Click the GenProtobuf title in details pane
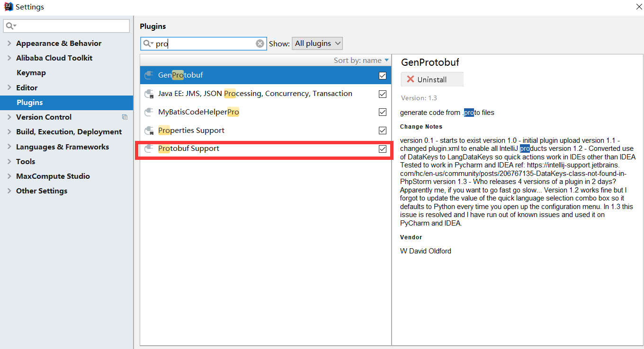 point(430,62)
